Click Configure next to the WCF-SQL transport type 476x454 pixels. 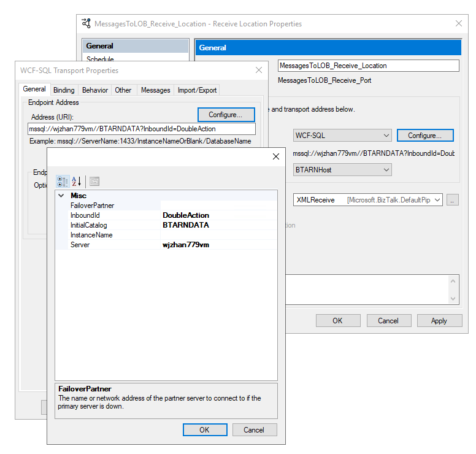pyautogui.click(x=425, y=136)
